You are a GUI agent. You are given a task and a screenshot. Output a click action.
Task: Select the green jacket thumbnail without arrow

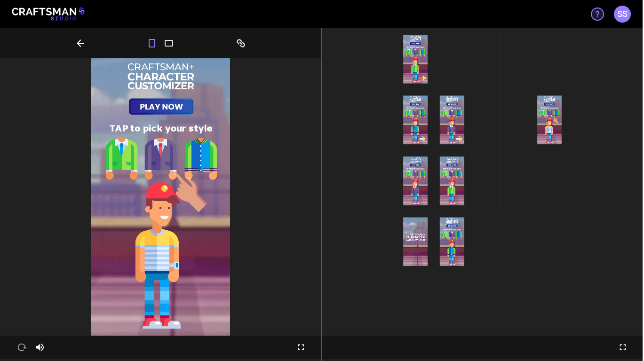[452, 181]
